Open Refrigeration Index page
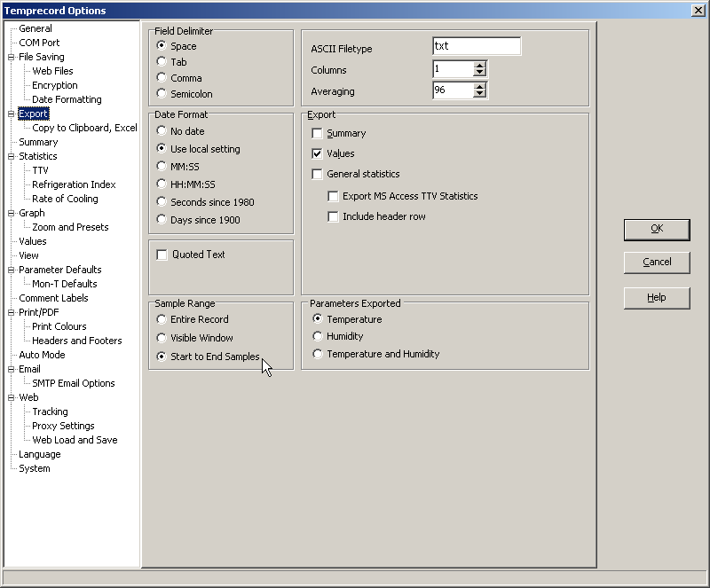This screenshot has height=588, width=710. 74,184
